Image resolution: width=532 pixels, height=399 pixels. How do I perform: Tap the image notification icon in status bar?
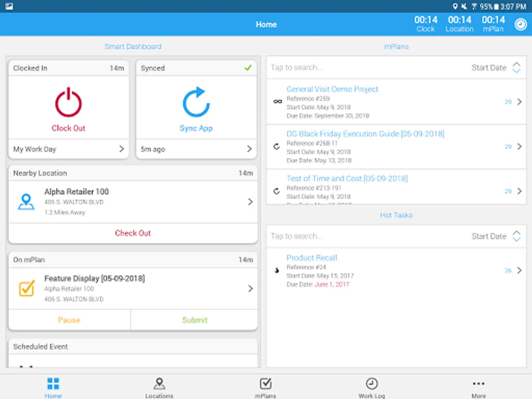[x=9, y=6]
